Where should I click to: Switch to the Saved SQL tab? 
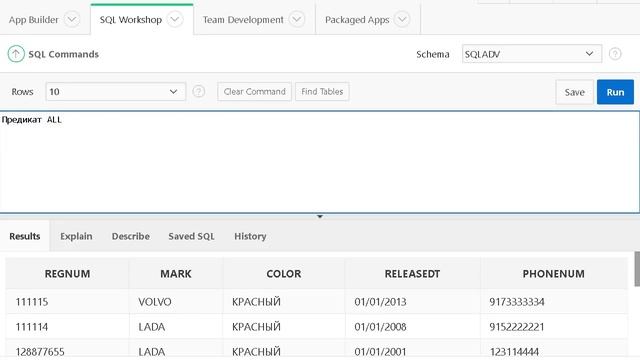coord(191,236)
